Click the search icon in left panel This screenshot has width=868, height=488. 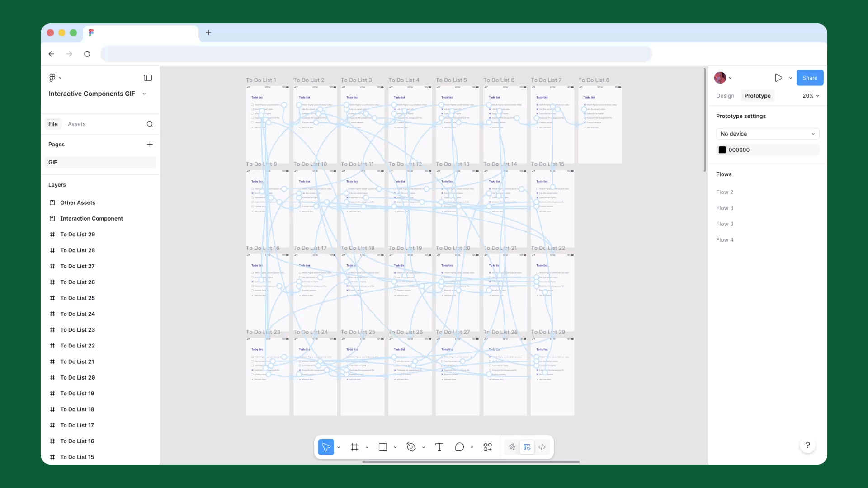[150, 124]
